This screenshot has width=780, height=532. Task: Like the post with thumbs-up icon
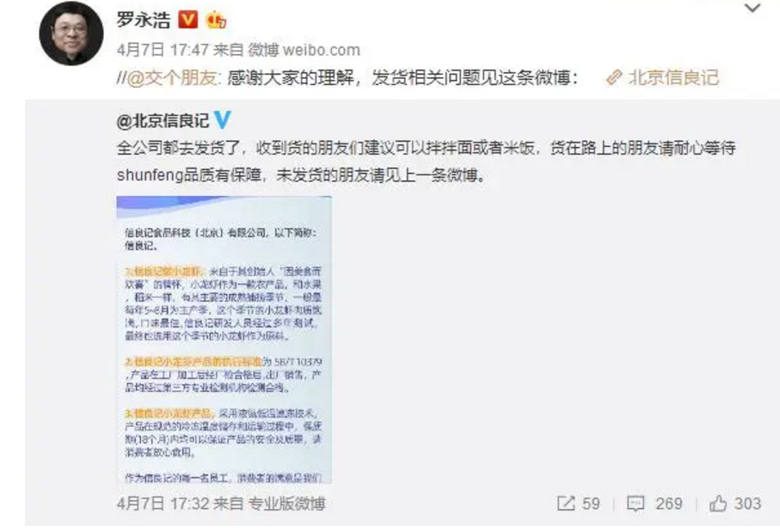pyautogui.click(x=718, y=503)
